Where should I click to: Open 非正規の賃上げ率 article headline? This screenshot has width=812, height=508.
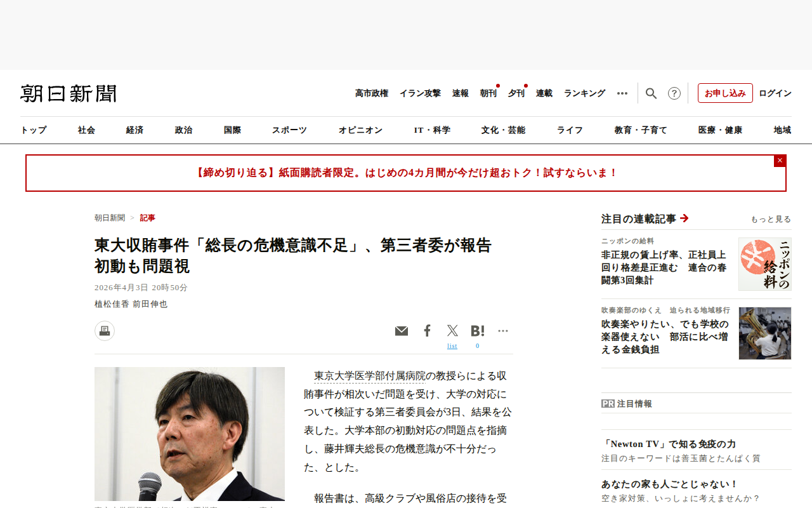(x=664, y=267)
